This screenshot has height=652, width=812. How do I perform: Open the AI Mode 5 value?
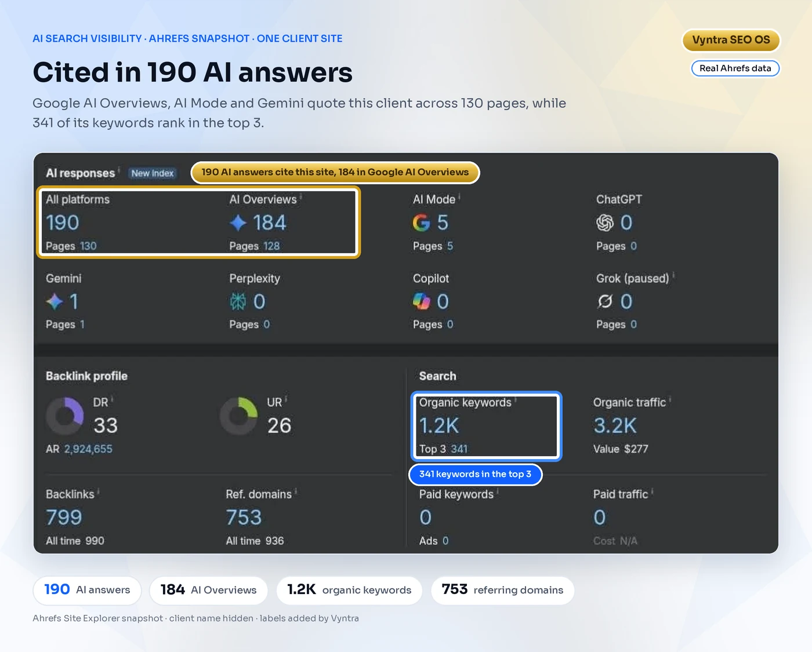click(x=443, y=223)
